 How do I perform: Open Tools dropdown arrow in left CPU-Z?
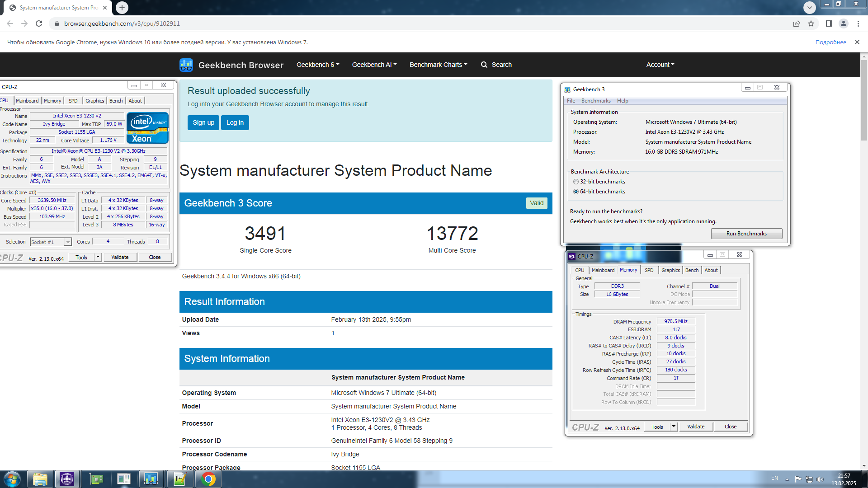98,257
